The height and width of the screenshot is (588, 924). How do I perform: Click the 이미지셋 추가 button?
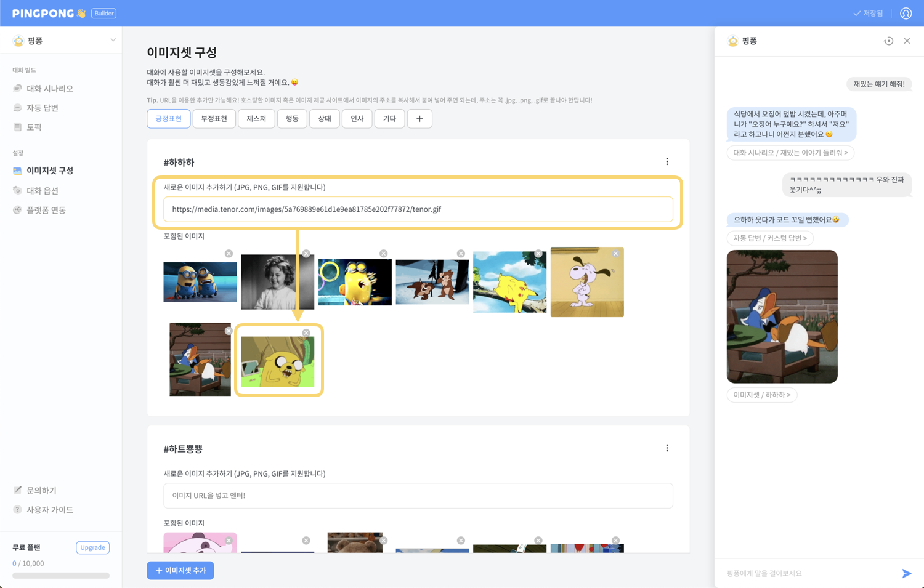point(180,571)
